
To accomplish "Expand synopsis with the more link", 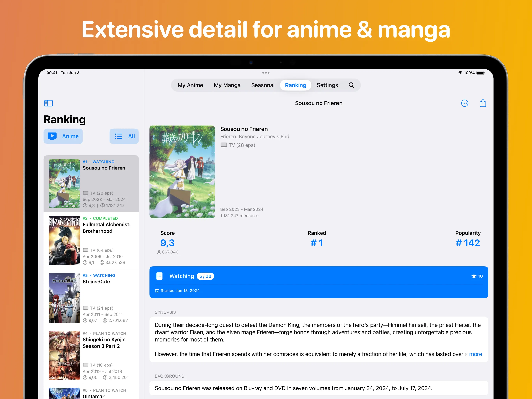I will pyautogui.click(x=475, y=354).
